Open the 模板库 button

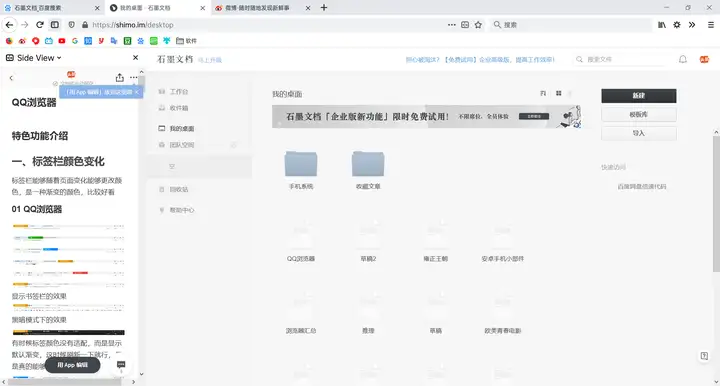(639, 114)
